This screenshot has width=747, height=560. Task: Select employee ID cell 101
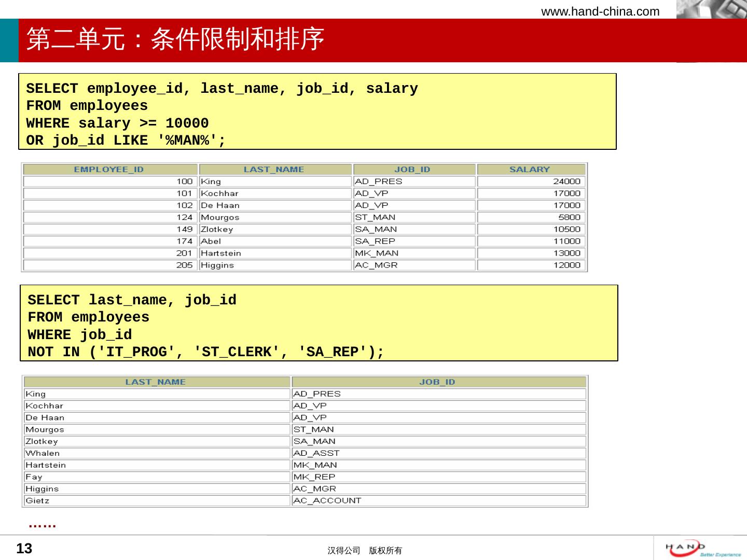point(109,193)
